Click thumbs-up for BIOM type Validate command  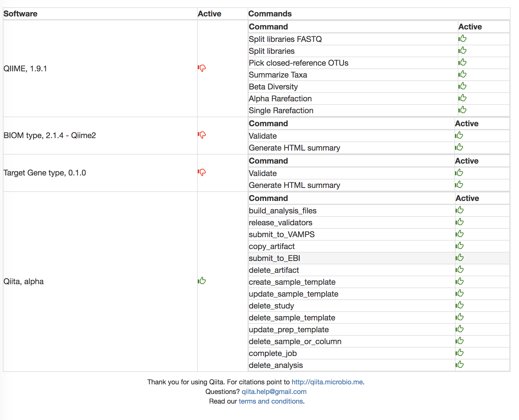(x=459, y=135)
